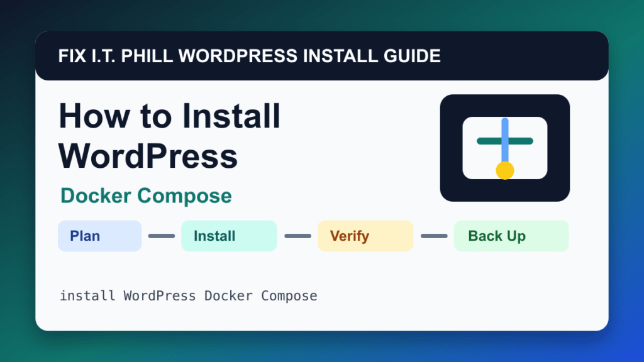Image resolution: width=644 pixels, height=362 pixels.
Task: Click the Verify step pill
Action: pos(365,236)
